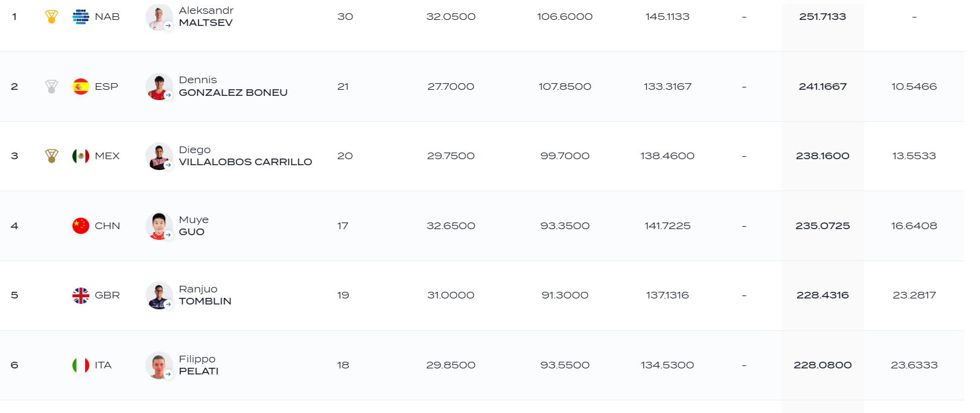Click the points gap value 10.5466
The image size is (980, 413).
click(914, 87)
